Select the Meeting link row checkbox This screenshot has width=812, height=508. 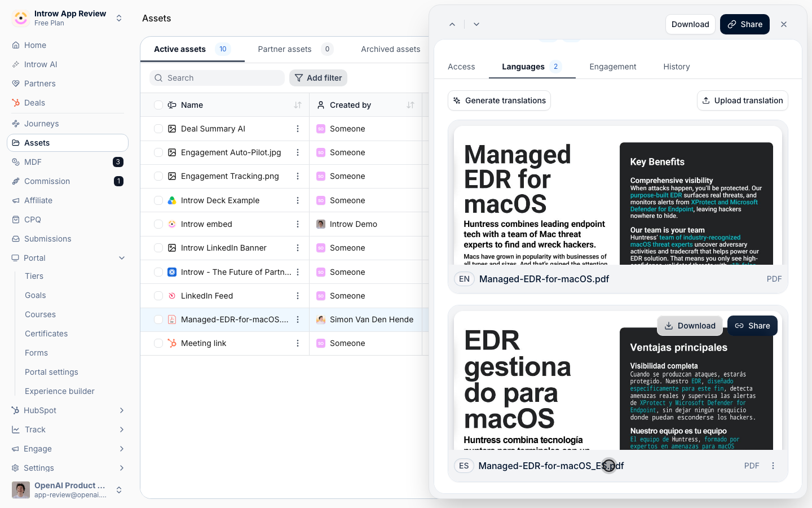158,343
